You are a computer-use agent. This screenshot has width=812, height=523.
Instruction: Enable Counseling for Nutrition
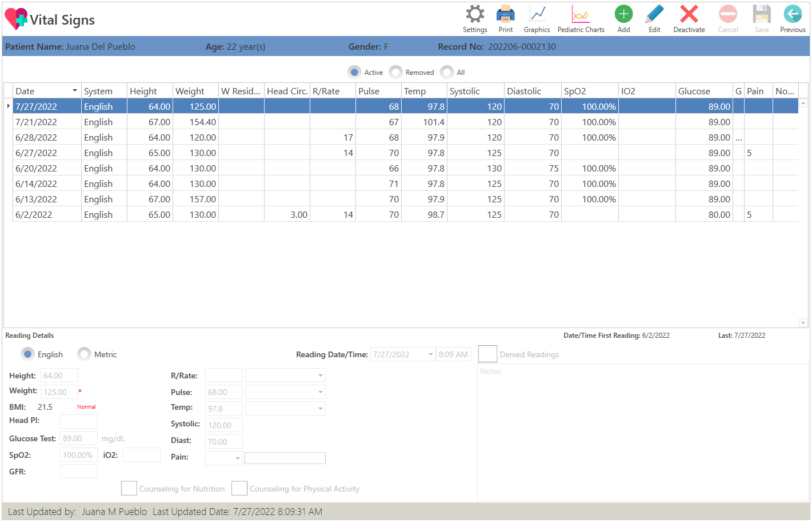129,488
